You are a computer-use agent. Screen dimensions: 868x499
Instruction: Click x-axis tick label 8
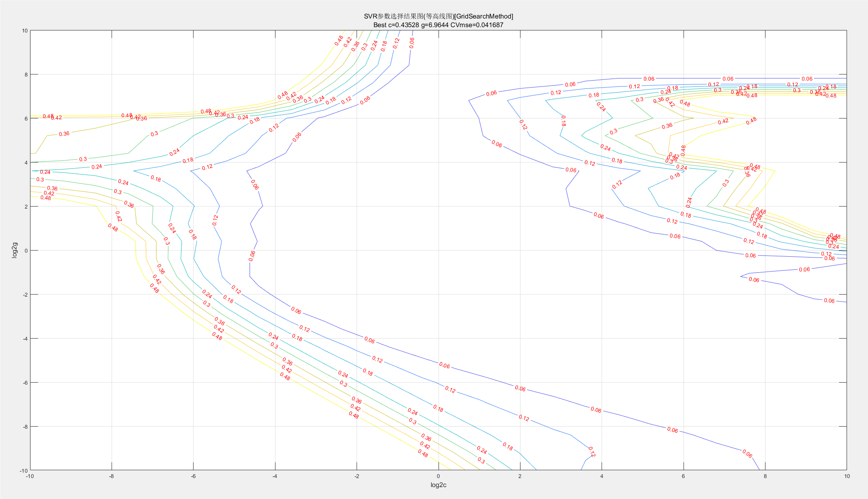pyautogui.click(x=765, y=476)
